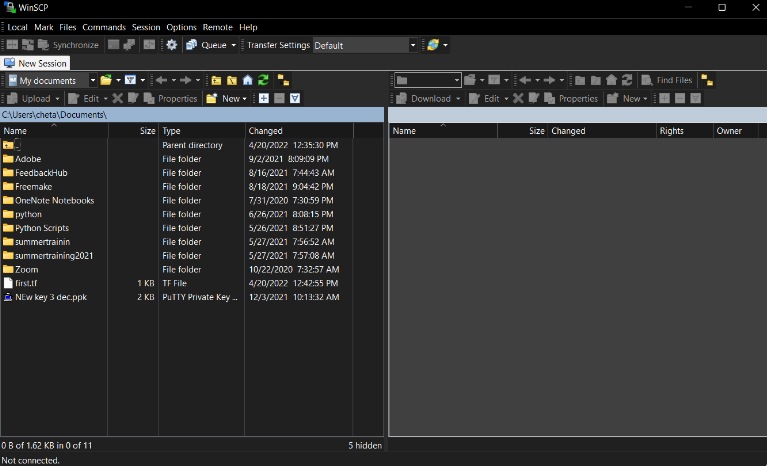Click the remote Properties button

click(571, 99)
